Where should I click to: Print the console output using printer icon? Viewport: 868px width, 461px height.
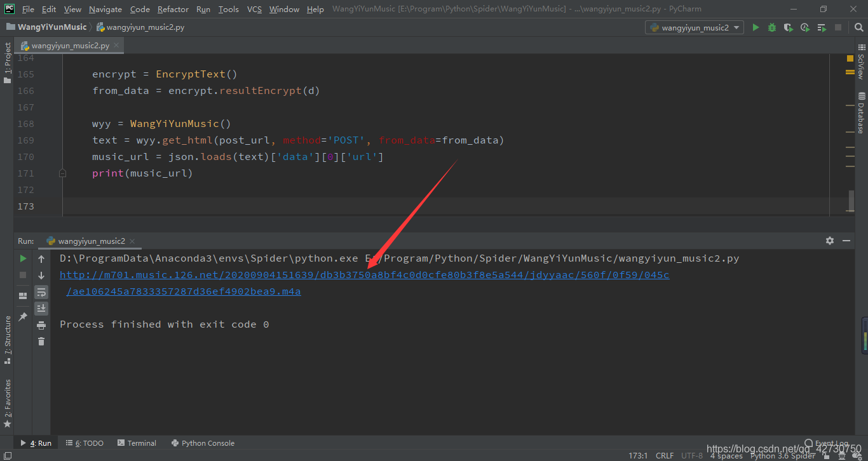coord(41,325)
